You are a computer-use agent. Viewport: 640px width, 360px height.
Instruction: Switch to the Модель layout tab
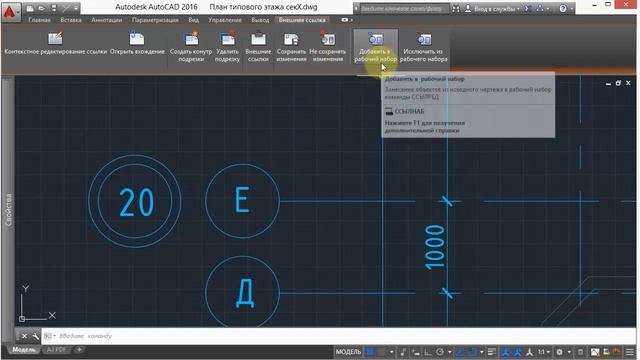coord(24,350)
